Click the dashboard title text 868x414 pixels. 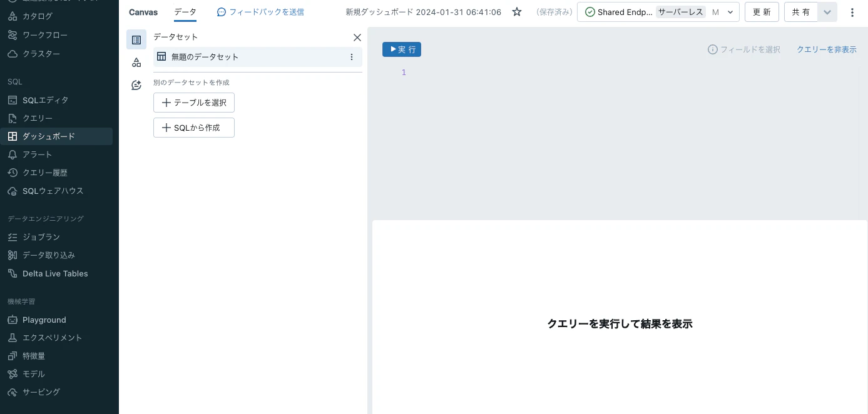424,12
